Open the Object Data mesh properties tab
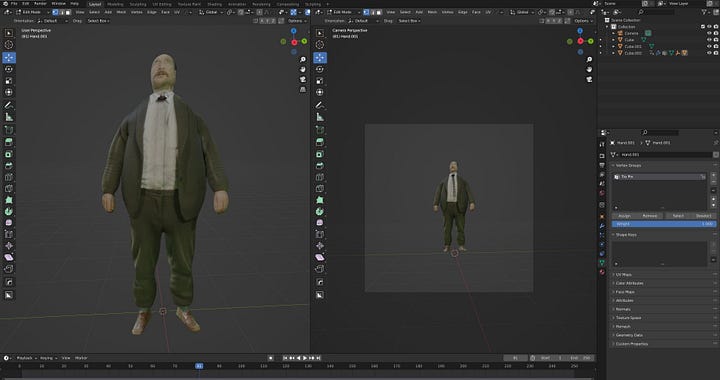Screen dimensions: 720x380 tap(602, 263)
